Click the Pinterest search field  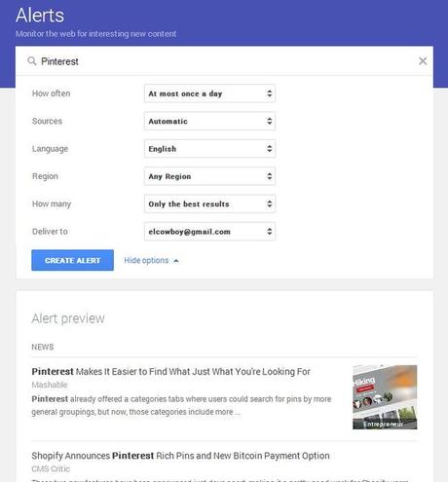point(224,61)
